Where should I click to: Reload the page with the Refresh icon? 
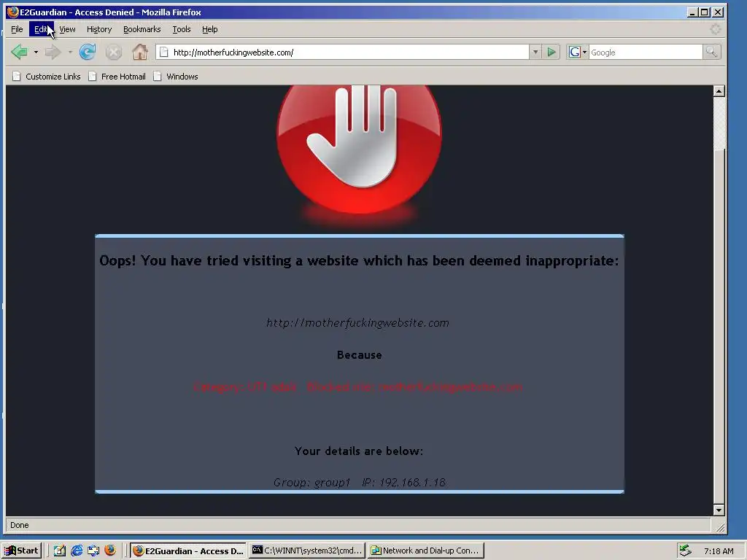(88, 52)
